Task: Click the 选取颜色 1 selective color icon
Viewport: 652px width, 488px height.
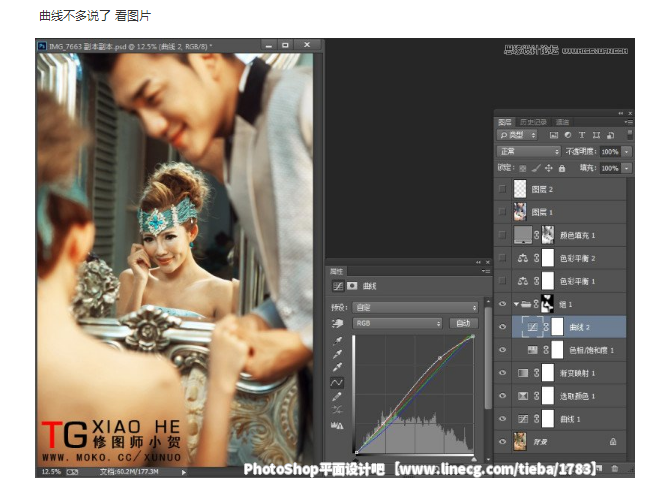Action: pyautogui.click(x=523, y=396)
